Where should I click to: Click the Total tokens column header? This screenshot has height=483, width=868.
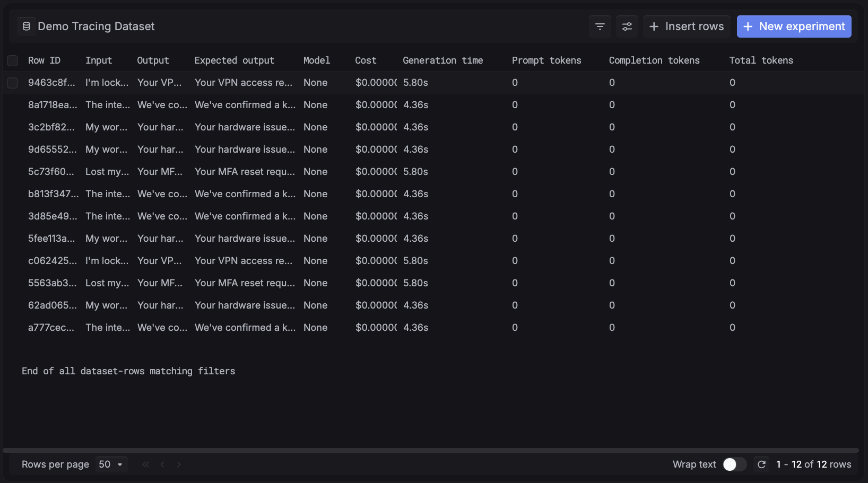(x=761, y=60)
